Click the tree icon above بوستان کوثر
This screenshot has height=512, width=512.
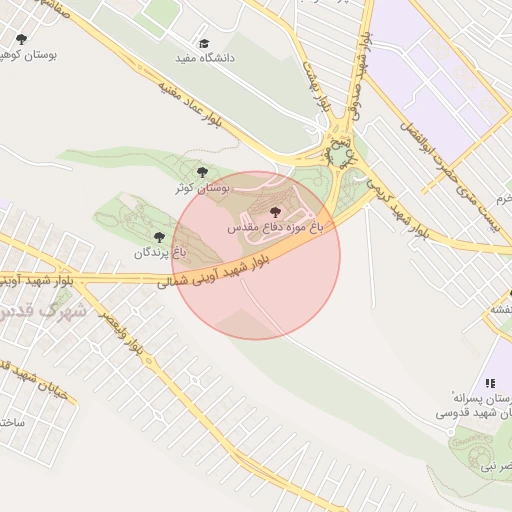coord(202,173)
